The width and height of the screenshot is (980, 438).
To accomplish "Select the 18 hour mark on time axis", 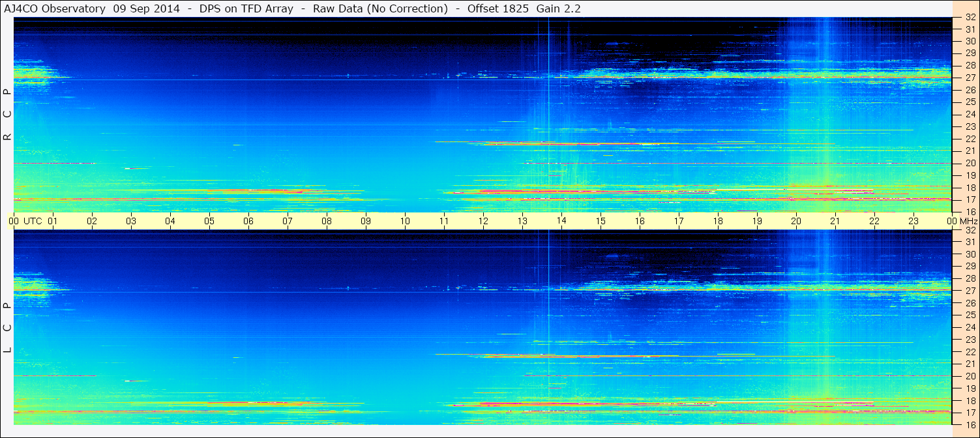I will click(x=718, y=221).
